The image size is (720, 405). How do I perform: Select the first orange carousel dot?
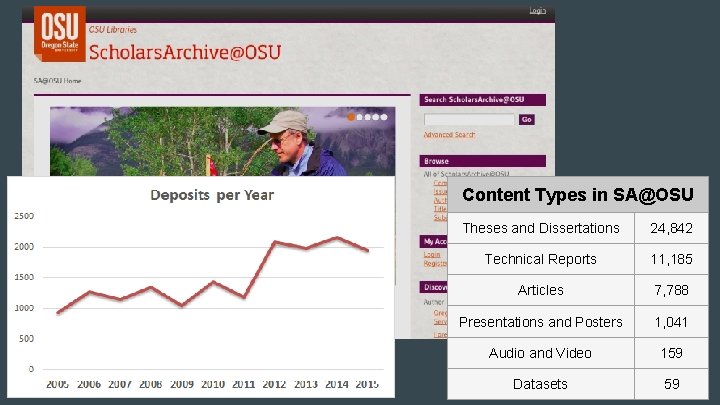click(x=351, y=117)
